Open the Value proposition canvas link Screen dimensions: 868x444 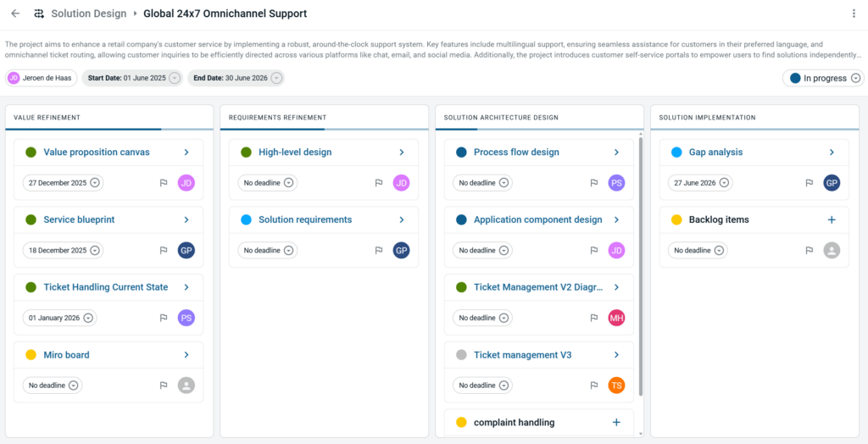pos(97,153)
